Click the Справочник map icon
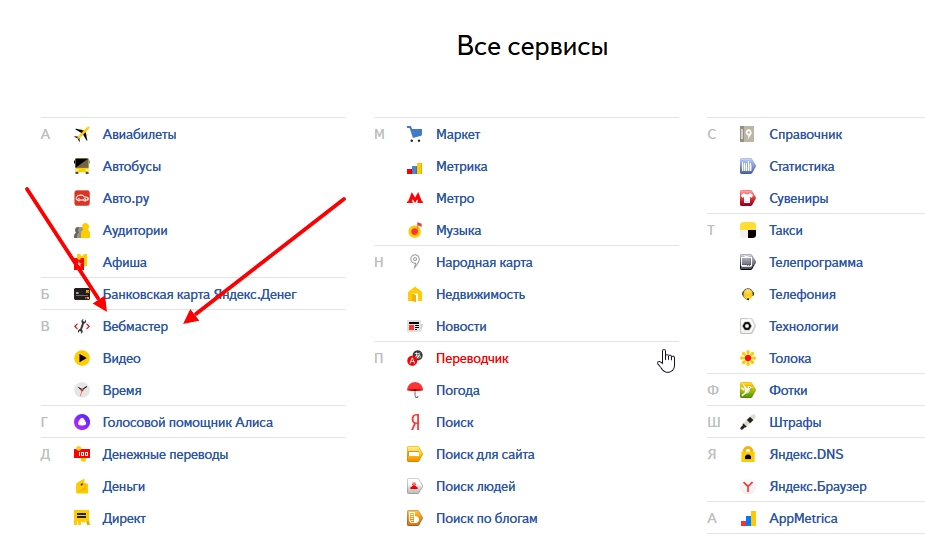925x539 pixels. 747,134
